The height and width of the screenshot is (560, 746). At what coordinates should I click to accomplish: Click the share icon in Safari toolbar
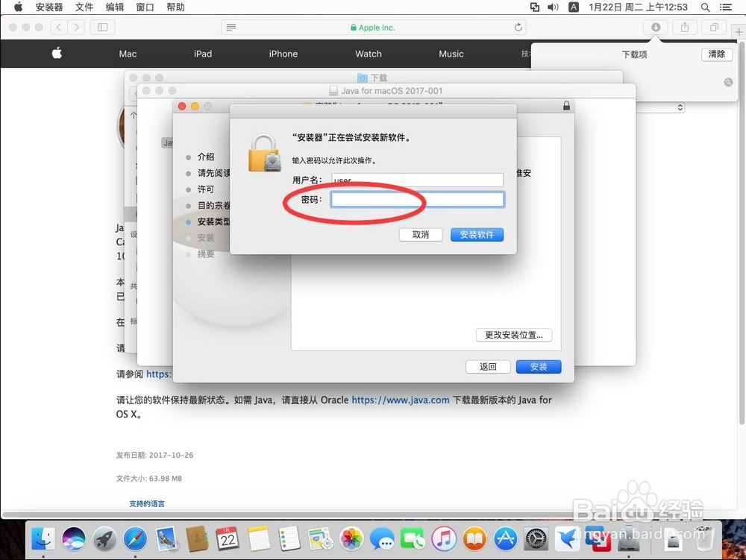[684, 27]
